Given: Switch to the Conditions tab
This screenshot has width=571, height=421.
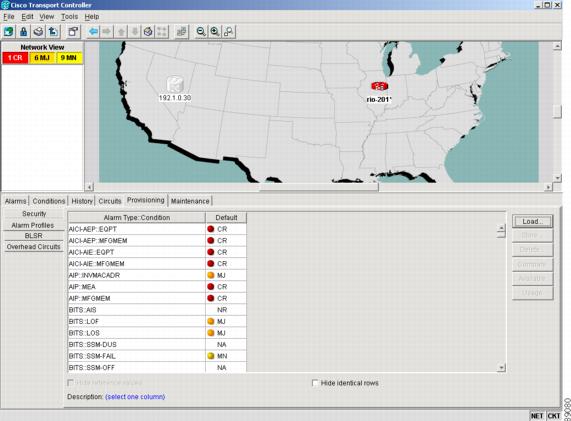Looking at the screenshot, I should pos(49,201).
